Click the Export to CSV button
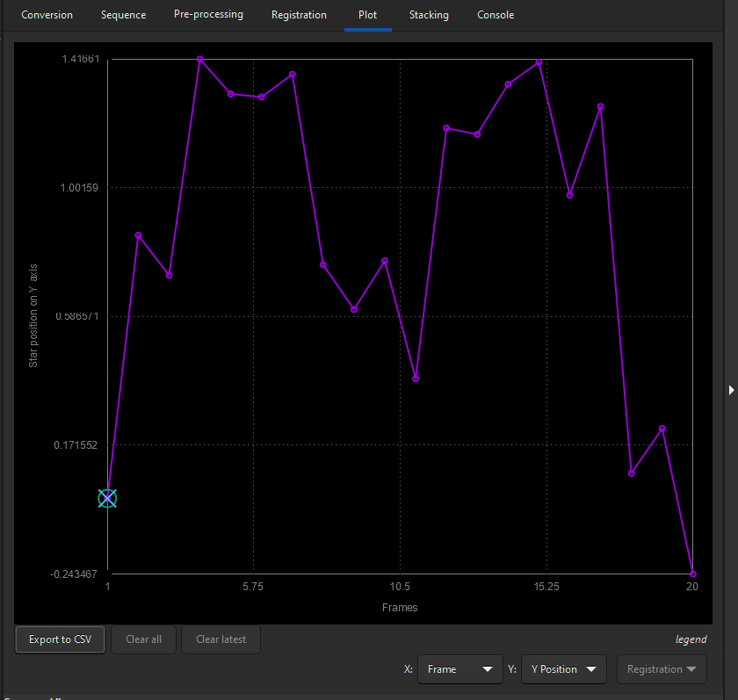The height and width of the screenshot is (700, 738). coord(61,639)
